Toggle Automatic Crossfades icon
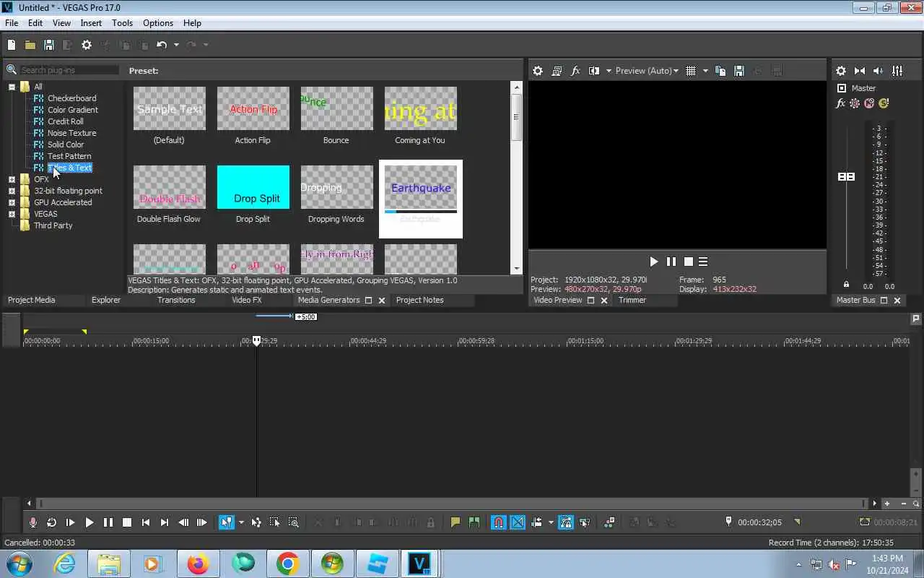 [x=518, y=522]
